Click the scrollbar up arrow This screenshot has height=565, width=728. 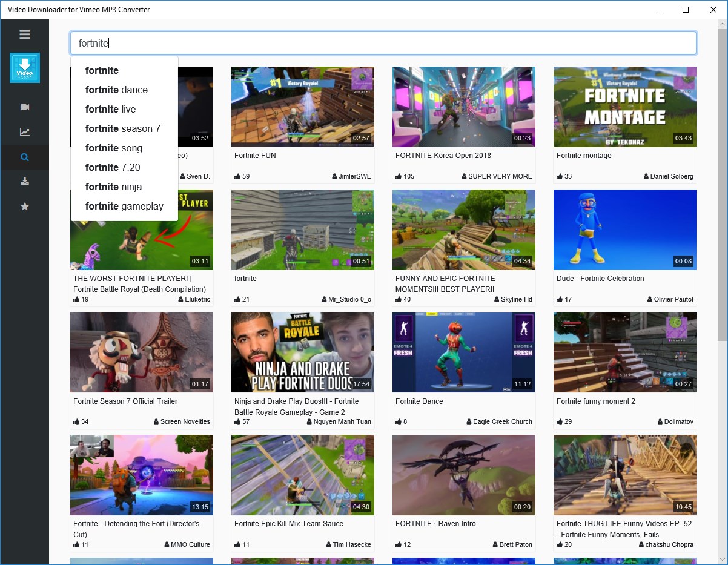723,24
